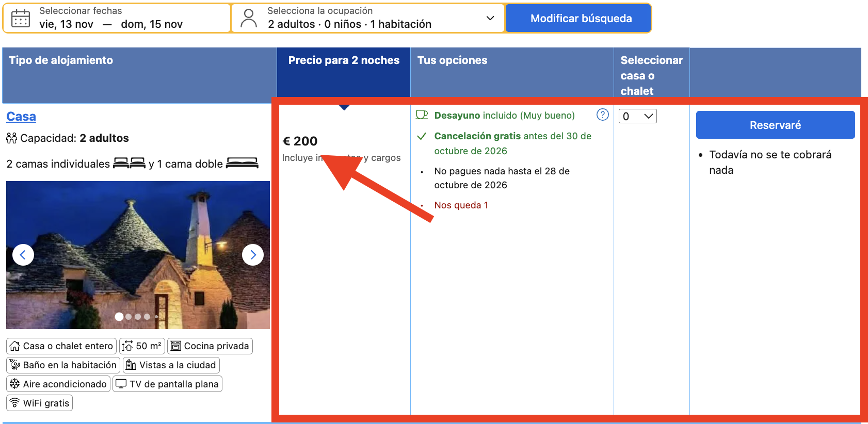Image resolution: width=868 pixels, height=424 pixels.
Task: Open the house quantity dropdown showing 0
Action: [638, 116]
